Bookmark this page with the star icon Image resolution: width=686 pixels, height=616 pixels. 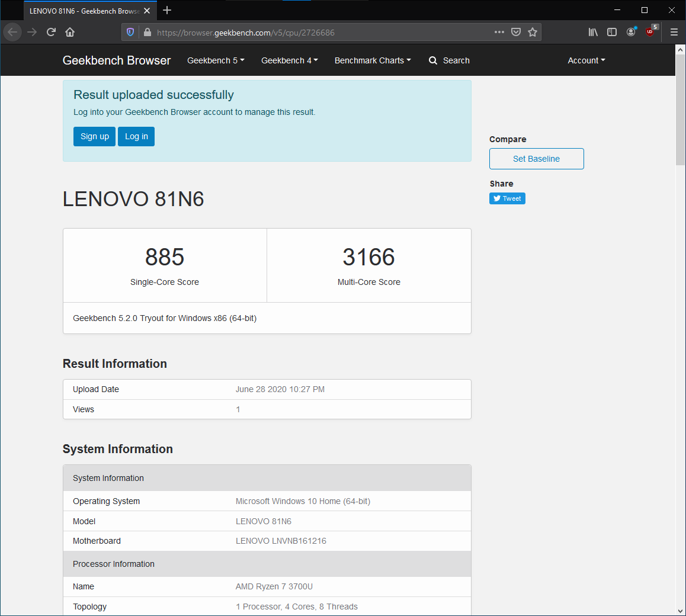tap(533, 32)
